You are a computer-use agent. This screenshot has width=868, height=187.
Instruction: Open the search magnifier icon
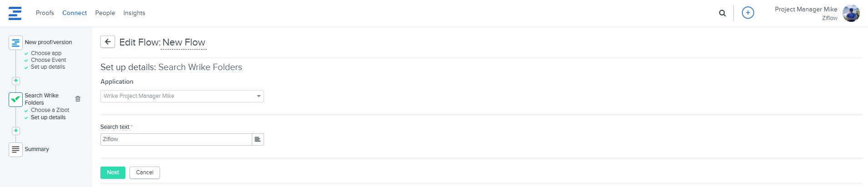pos(722,13)
